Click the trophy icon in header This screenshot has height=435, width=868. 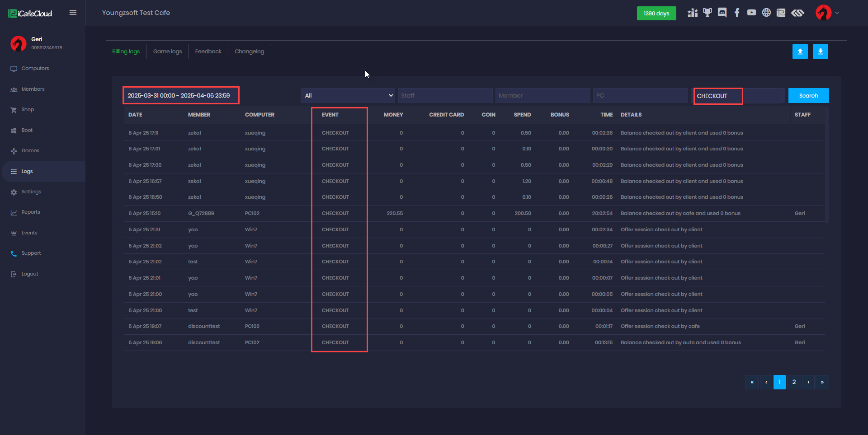[708, 13]
